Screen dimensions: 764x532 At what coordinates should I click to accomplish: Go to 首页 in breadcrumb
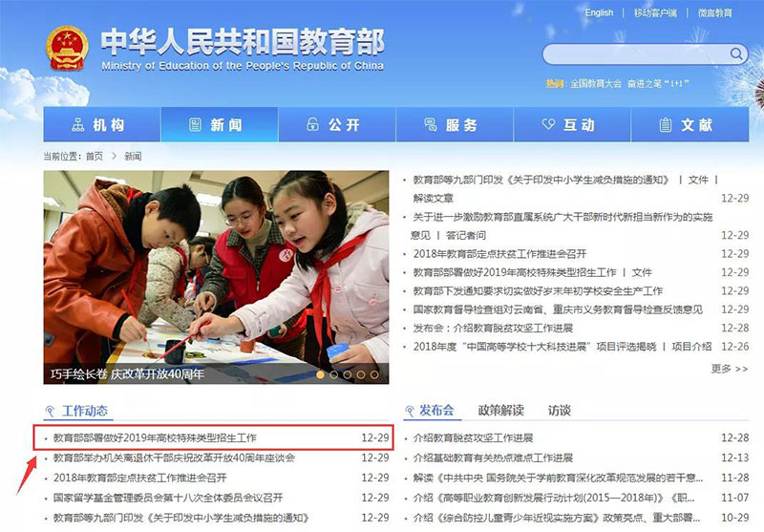pyautogui.click(x=95, y=156)
